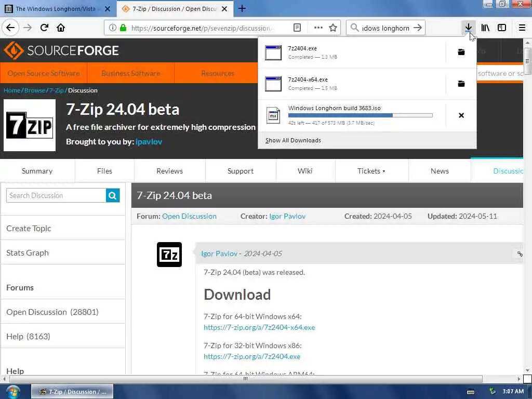Open the 7z2404-x64.exe download link
This screenshot has height=399, width=532.
coord(259,327)
